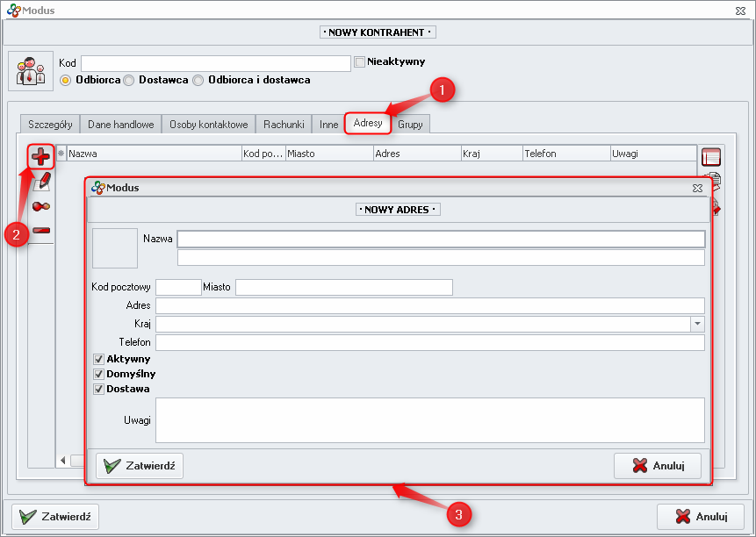Click the red plus add address icon

(x=40, y=157)
